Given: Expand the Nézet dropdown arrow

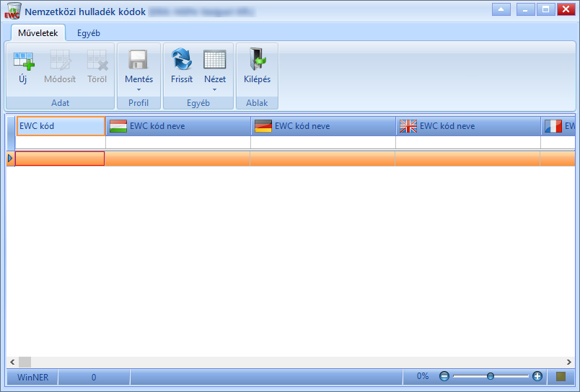Looking at the screenshot, I should (x=214, y=89).
